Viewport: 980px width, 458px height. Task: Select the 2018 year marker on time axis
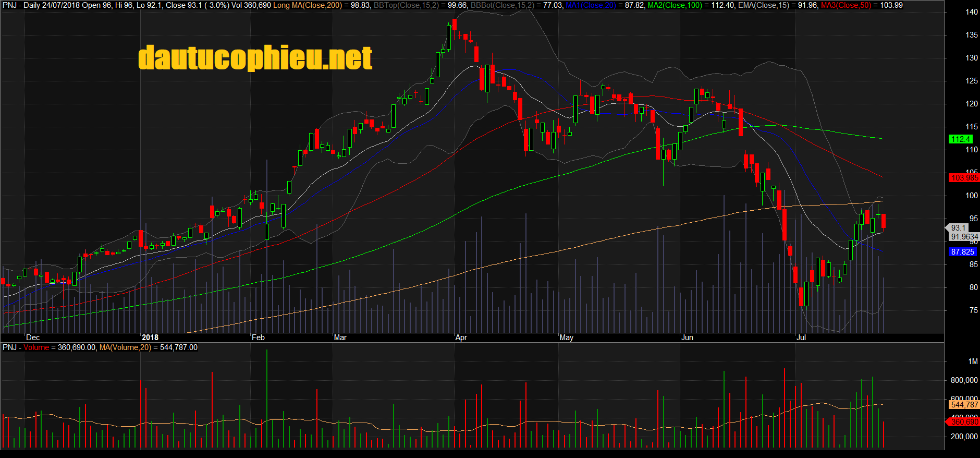[150, 338]
